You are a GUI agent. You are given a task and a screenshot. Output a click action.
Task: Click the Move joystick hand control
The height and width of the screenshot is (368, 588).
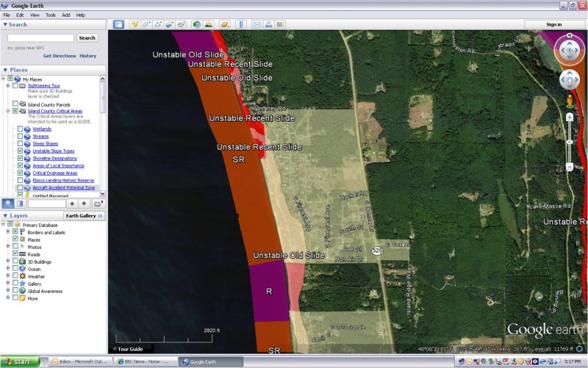(570, 79)
